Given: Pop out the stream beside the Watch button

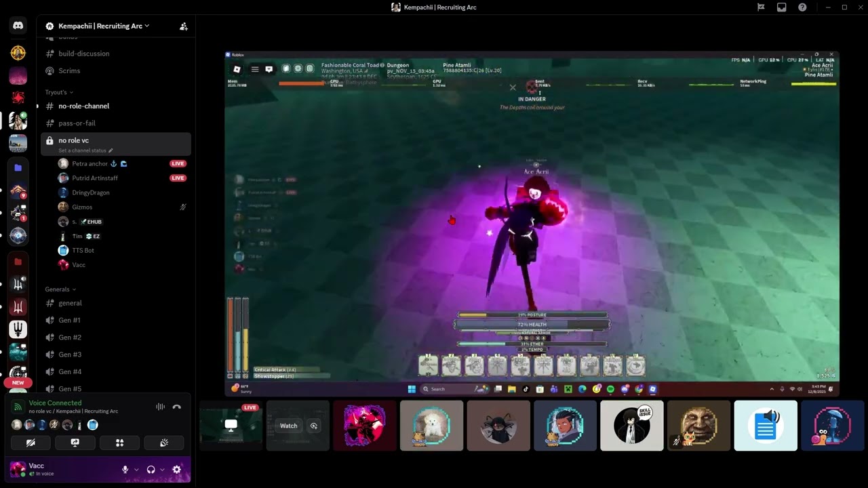Looking at the screenshot, I should point(314,426).
